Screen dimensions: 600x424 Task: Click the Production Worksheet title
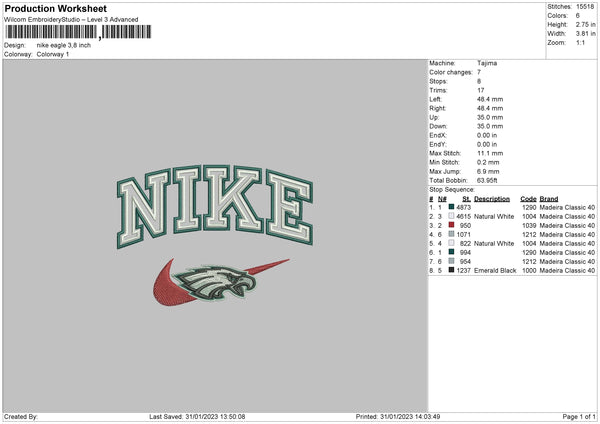click(x=56, y=8)
